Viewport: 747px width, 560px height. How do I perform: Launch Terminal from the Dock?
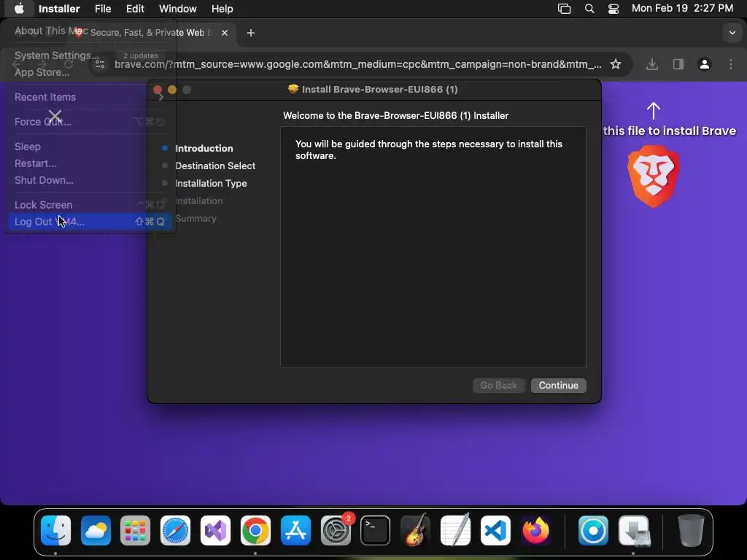[x=376, y=531]
